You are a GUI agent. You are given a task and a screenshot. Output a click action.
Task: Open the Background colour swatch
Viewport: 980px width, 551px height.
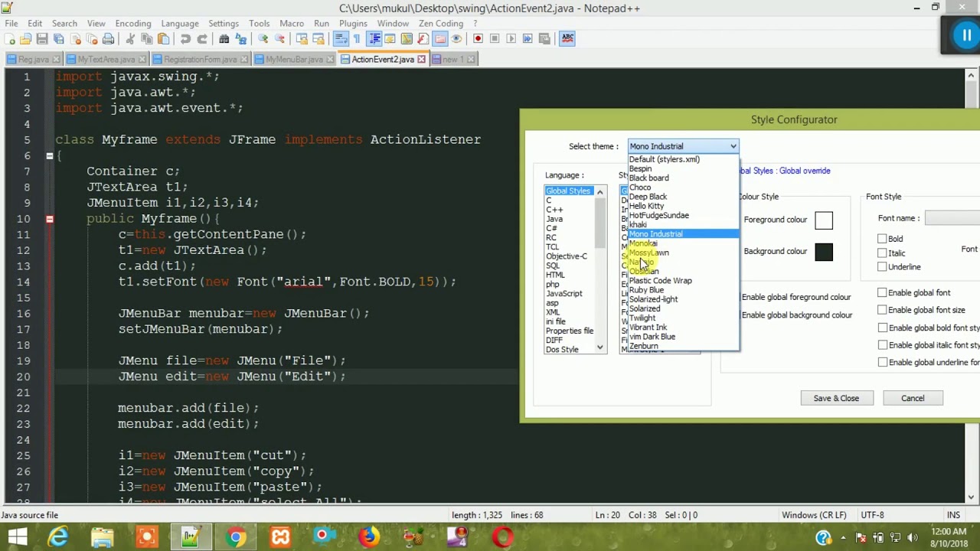click(x=824, y=253)
